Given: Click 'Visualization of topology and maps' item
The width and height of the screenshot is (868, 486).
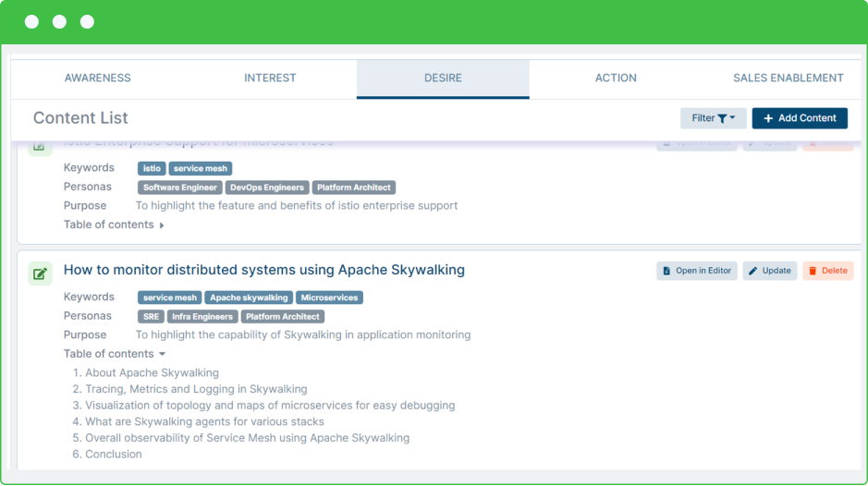Looking at the screenshot, I should 270,406.
